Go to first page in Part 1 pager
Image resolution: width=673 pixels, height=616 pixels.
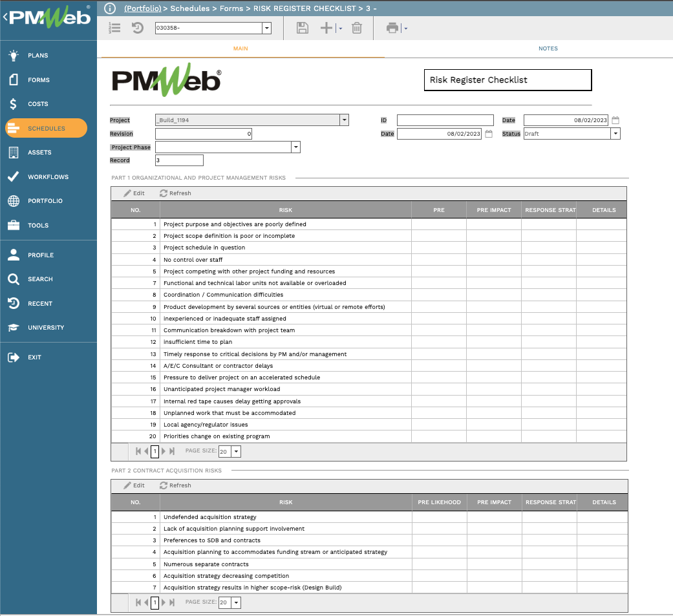tap(138, 451)
